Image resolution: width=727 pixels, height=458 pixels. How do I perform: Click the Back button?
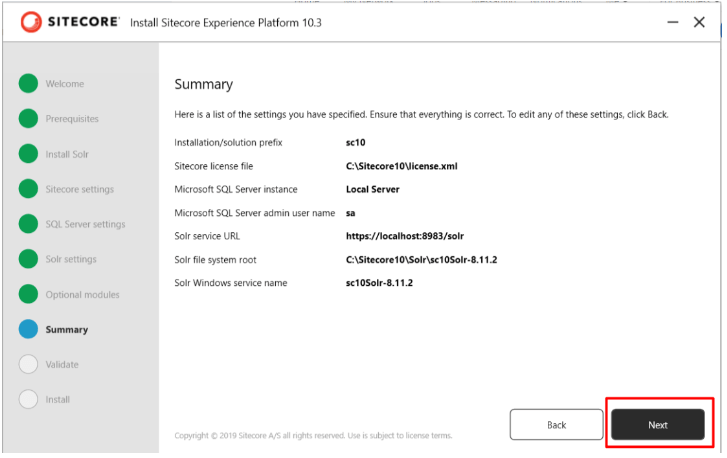pos(556,425)
